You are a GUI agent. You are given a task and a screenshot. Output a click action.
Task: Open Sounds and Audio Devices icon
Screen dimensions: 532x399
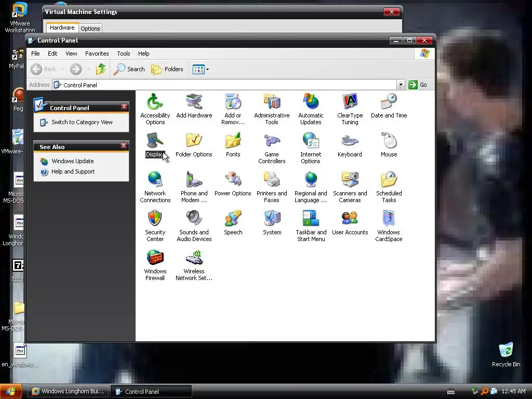tap(194, 226)
